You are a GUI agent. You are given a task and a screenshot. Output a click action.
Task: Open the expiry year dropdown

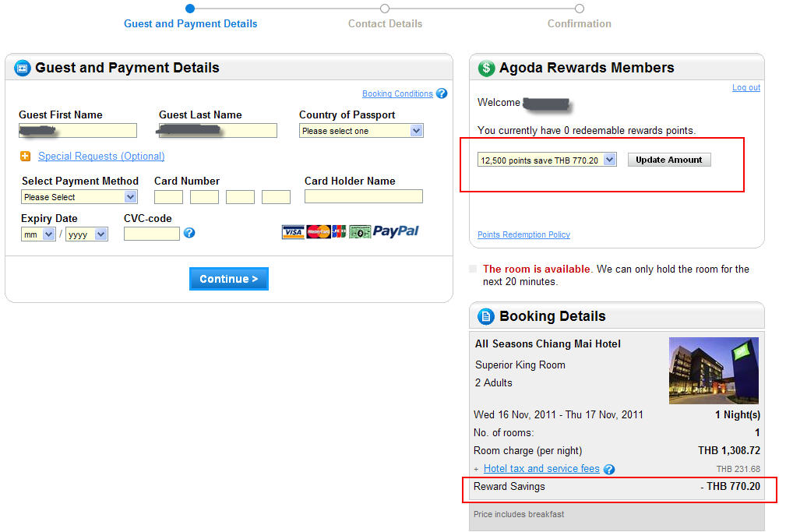tap(86, 234)
